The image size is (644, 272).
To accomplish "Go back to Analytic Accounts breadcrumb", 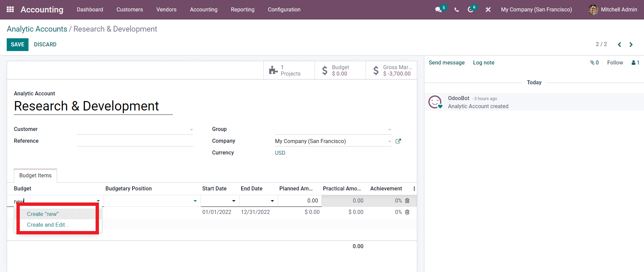I will pos(37,29).
